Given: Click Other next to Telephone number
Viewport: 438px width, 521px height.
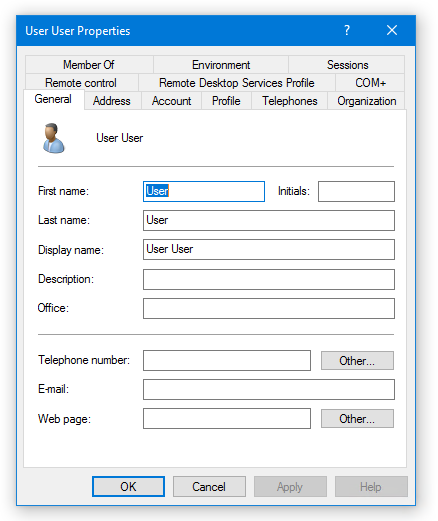Looking at the screenshot, I should [x=357, y=360].
